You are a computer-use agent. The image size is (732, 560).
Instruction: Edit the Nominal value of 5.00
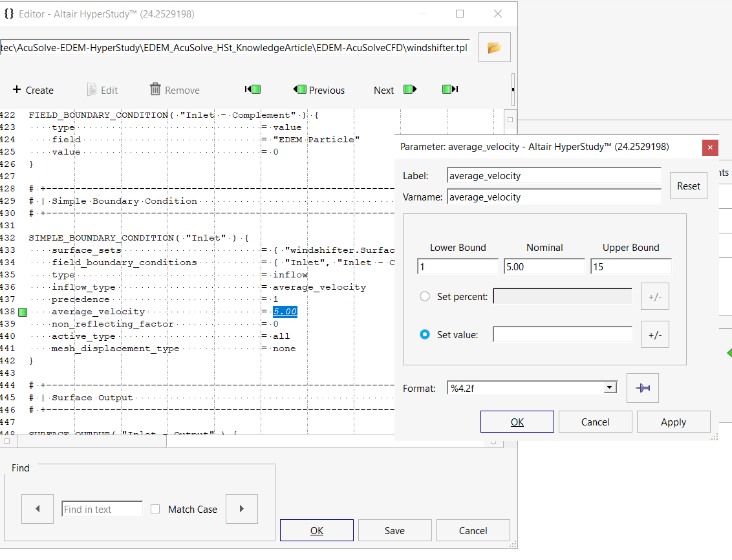click(x=544, y=266)
